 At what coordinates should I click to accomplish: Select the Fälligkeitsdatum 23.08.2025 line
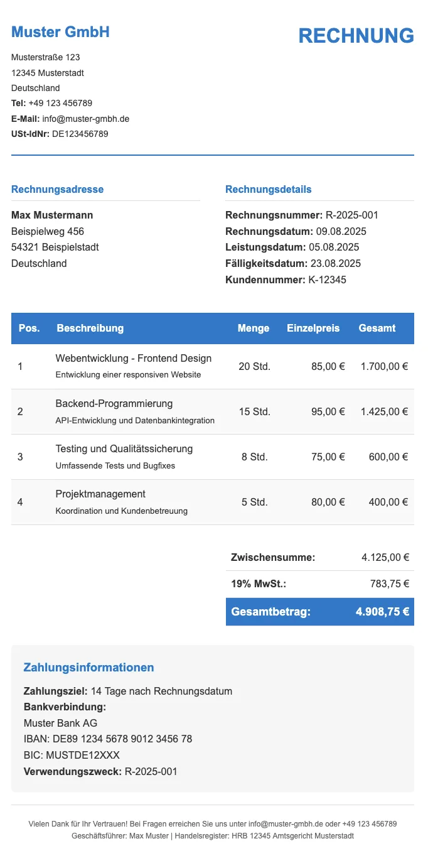coord(293,264)
